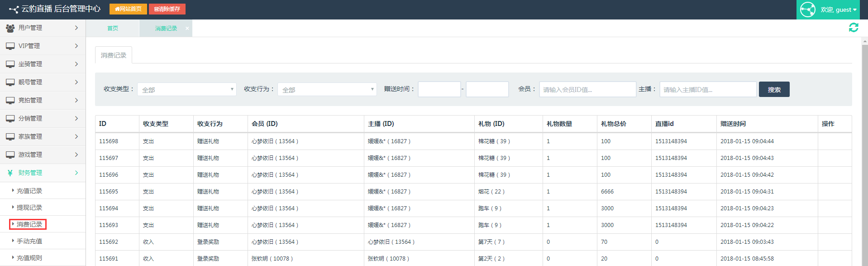The height and width of the screenshot is (266, 868).
Task: Click the refresh icon at top right
Action: 854,28
